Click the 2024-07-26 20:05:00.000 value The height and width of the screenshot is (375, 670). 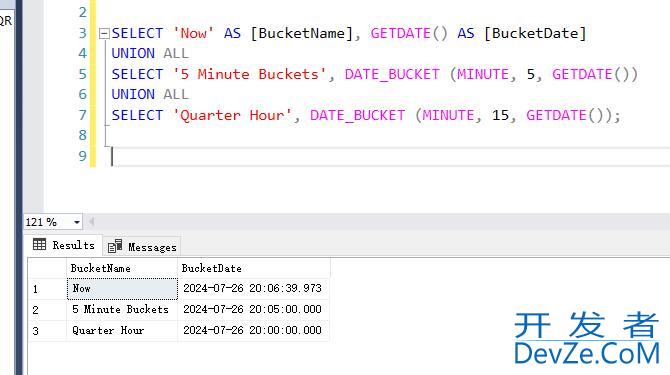pyautogui.click(x=253, y=310)
